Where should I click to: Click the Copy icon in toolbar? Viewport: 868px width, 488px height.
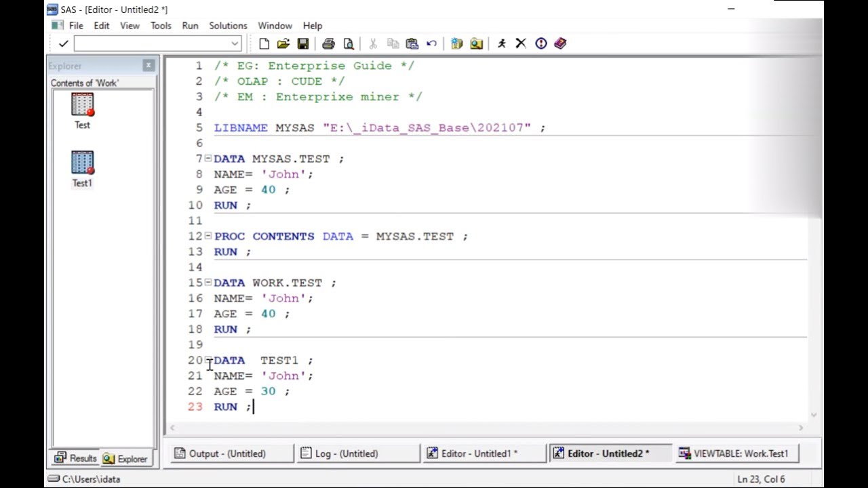pos(393,43)
